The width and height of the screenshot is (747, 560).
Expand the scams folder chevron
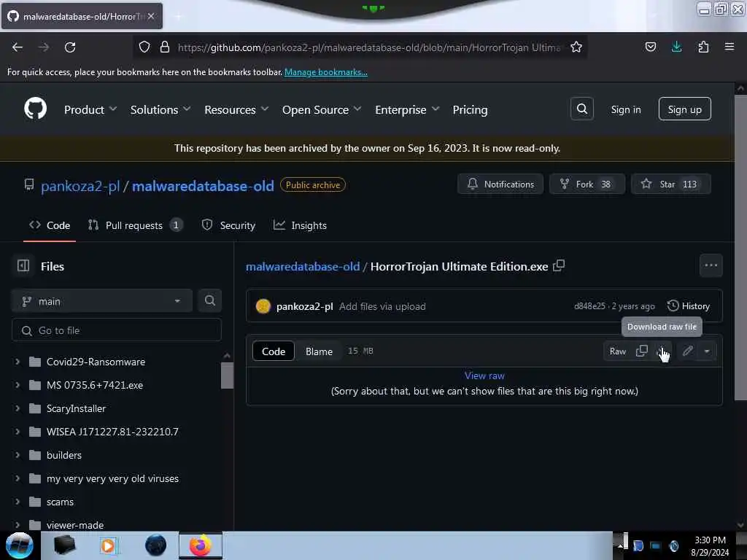pyautogui.click(x=18, y=502)
